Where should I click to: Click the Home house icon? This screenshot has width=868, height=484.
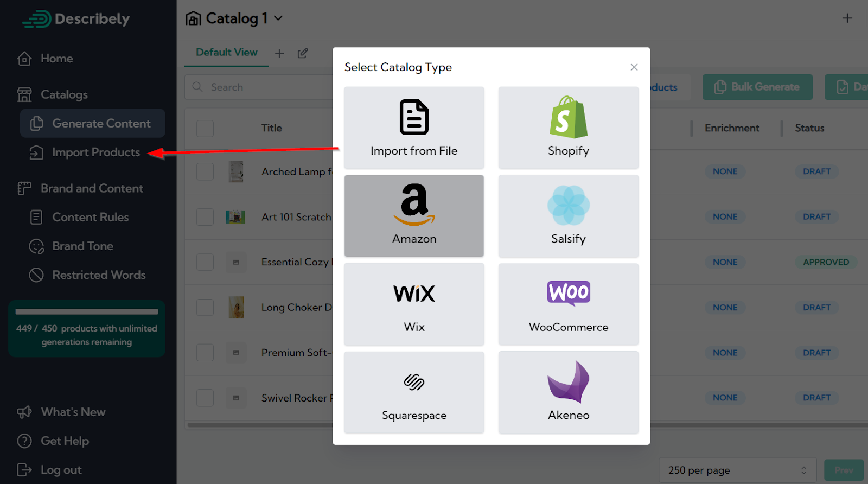pos(24,59)
